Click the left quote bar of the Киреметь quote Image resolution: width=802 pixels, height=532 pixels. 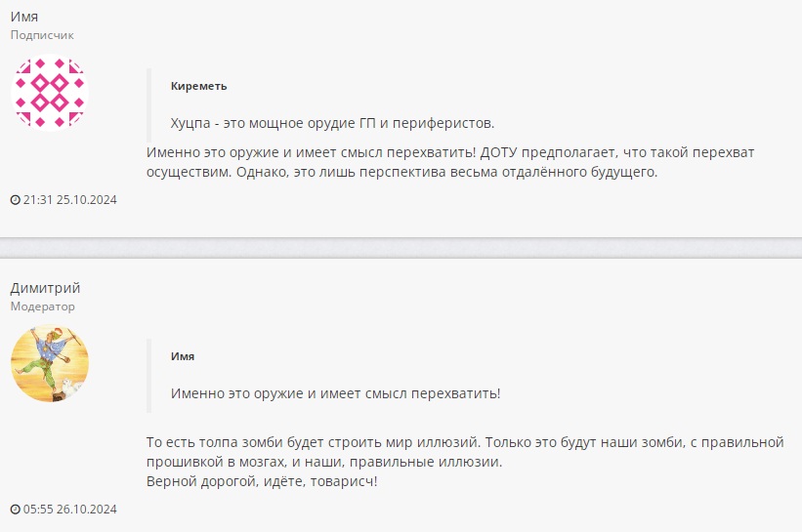[x=148, y=105]
